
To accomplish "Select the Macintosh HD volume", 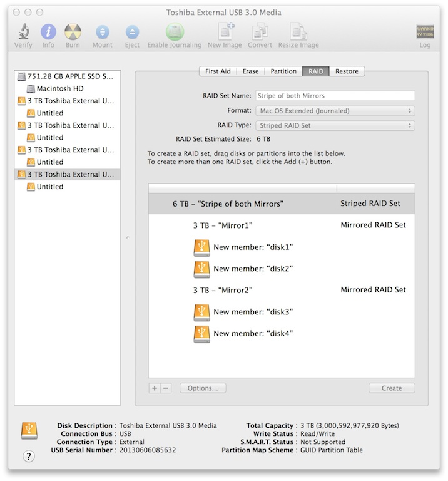I will [x=67, y=89].
